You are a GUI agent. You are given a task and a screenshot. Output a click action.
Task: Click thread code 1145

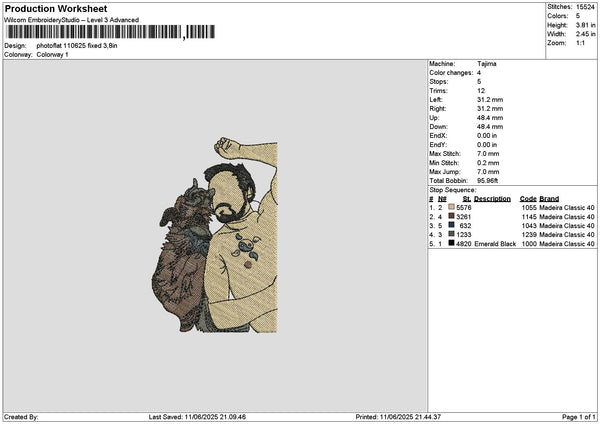(529, 217)
